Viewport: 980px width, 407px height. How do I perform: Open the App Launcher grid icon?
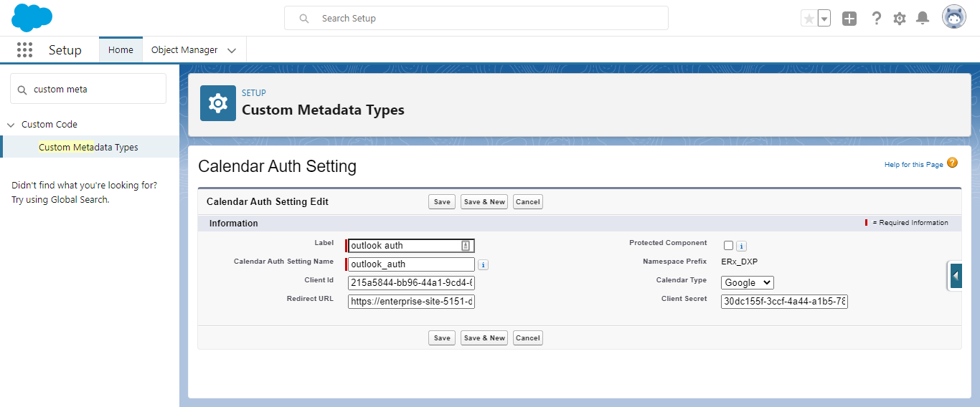click(25, 50)
